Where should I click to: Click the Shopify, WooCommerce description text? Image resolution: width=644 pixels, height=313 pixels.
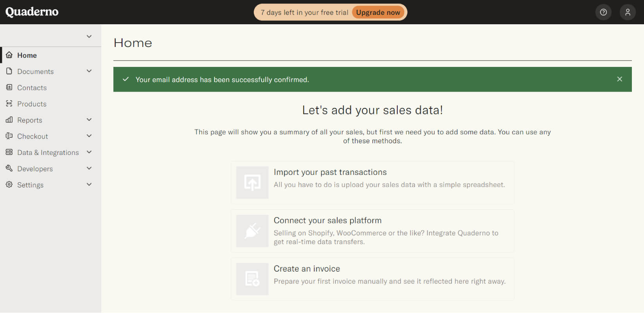386,237
